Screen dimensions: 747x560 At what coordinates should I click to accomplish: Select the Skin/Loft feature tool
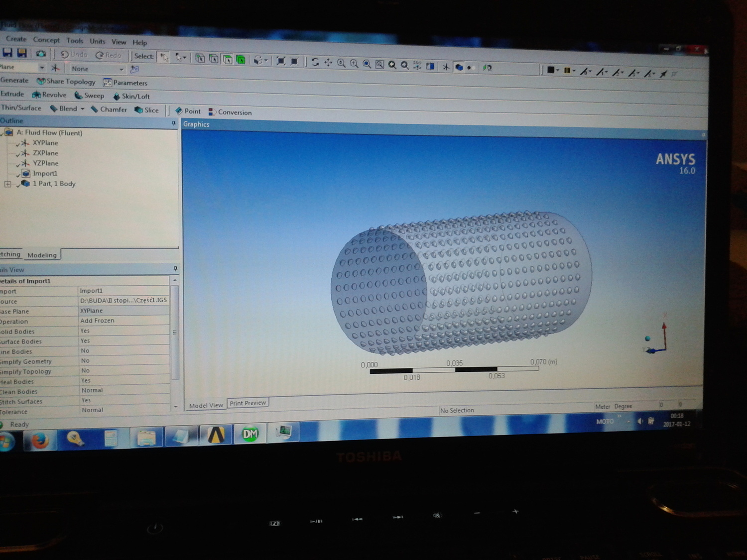point(131,96)
